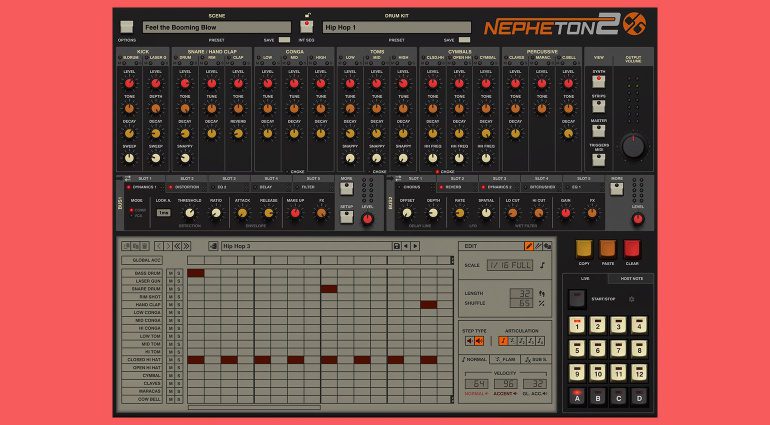Open the Scene preset field Feel the Booming Blow
770x425 pixels.
(x=217, y=28)
